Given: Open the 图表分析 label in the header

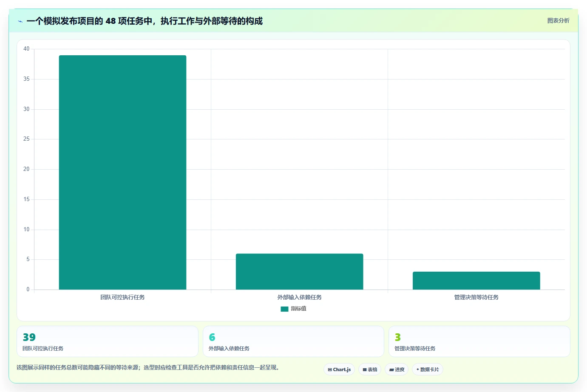Looking at the screenshot, I should coord(558,20).
